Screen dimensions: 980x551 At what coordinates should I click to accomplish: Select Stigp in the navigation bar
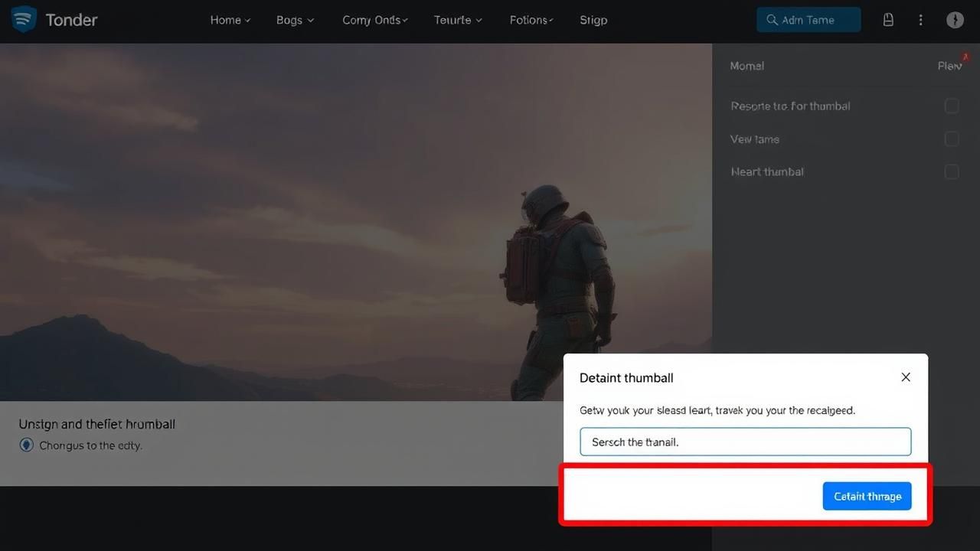tap(593, 20)
